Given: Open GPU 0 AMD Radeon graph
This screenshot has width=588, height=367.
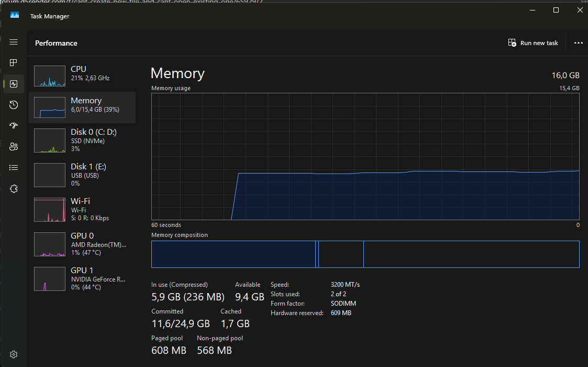Looking at the screenshot, I should click(82, 244).
